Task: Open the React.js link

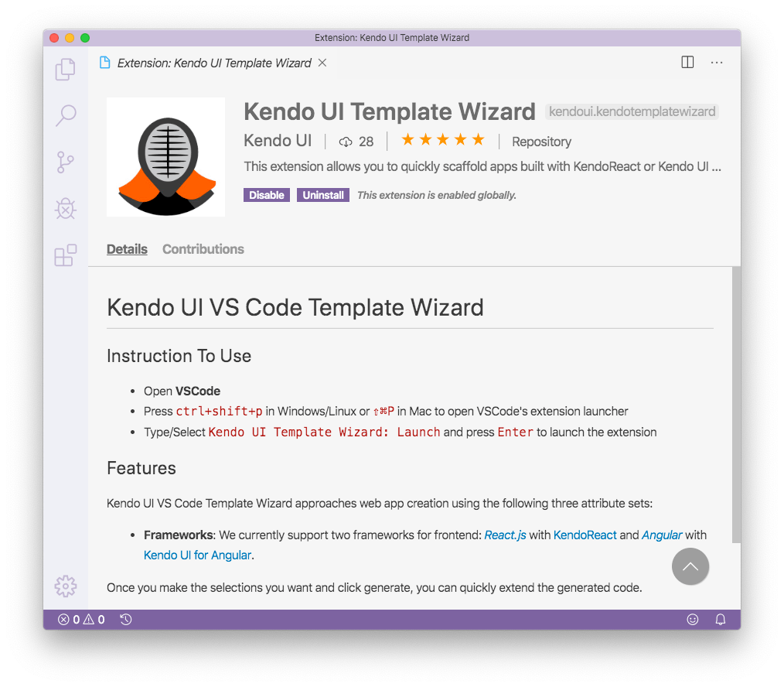Action: 505,535
